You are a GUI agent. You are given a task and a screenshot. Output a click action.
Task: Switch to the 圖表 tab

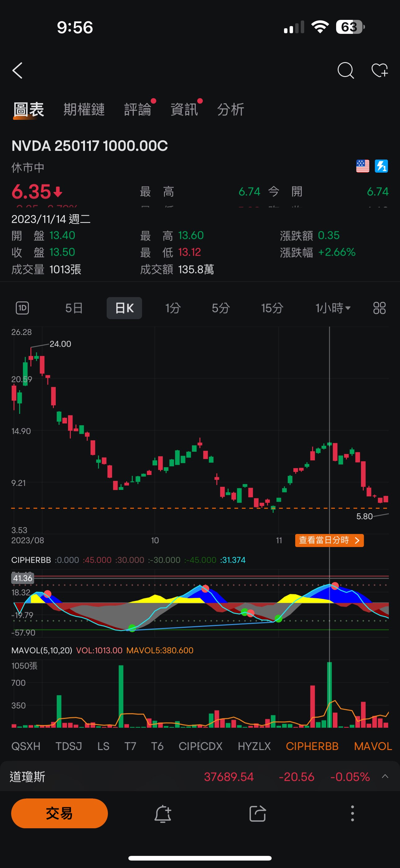click(29, 110)
